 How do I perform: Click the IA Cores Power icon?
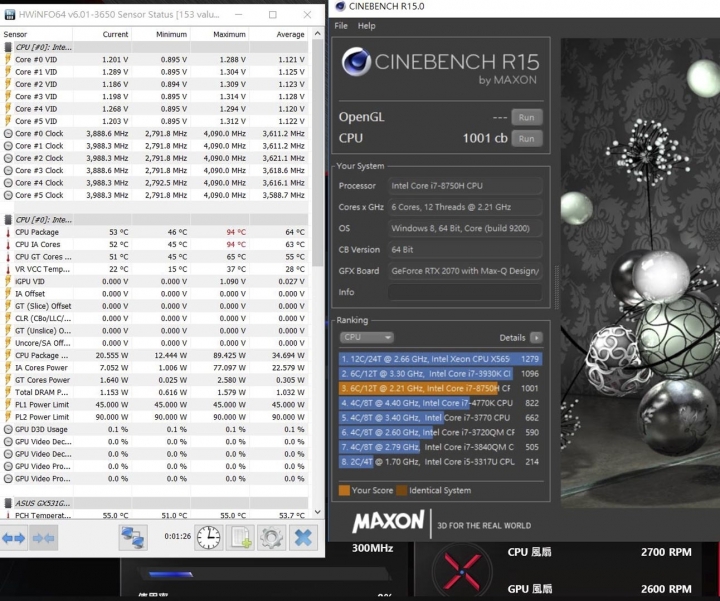(x=8, y=368)
